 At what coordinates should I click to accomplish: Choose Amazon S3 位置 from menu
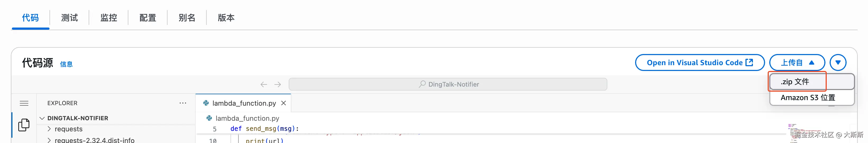pyautogui.click(x=808, y=97)
